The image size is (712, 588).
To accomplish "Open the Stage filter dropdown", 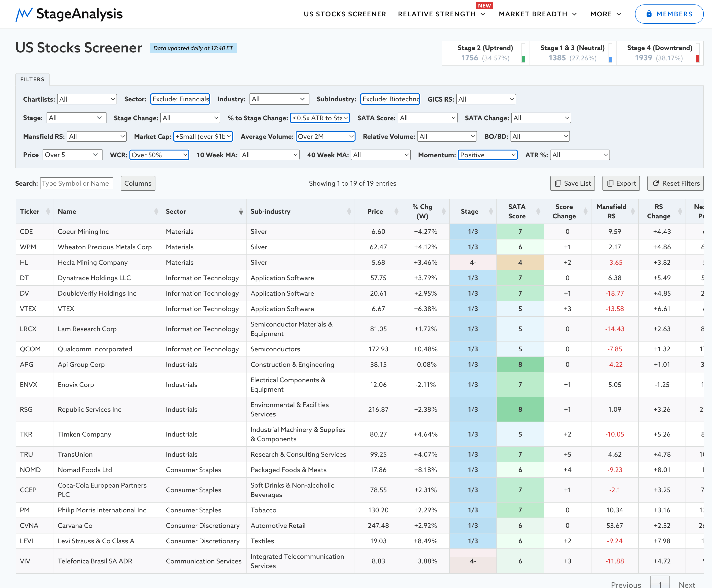I will (x=76, y=118).
